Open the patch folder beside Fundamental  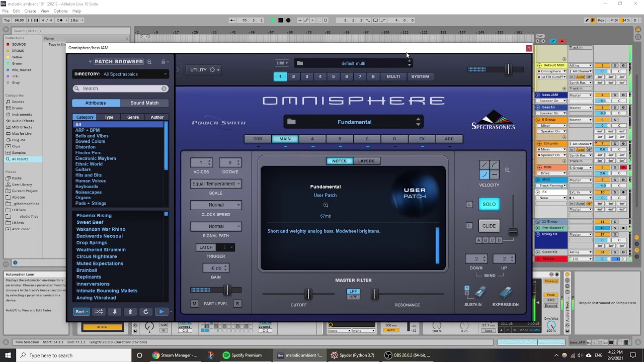(x=291, y=122)
